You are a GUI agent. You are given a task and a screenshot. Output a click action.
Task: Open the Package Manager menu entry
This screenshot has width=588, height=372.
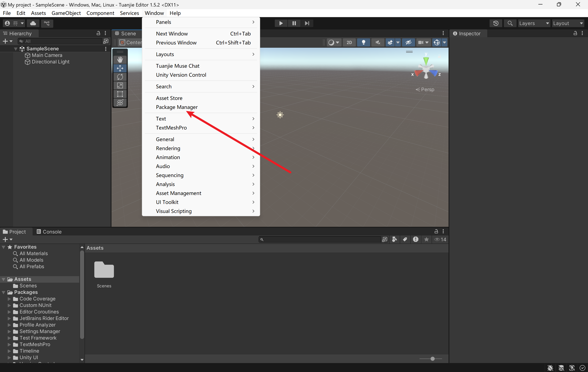point(177,107)
